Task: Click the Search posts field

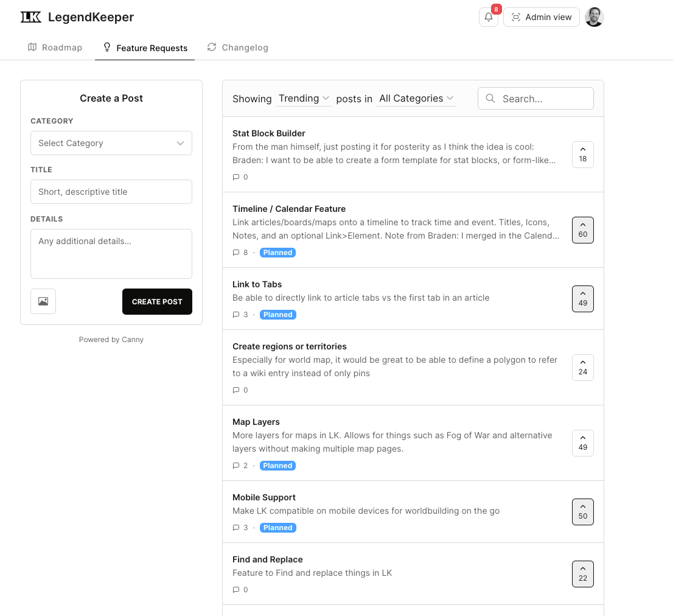Action: [x=535, y=98]
